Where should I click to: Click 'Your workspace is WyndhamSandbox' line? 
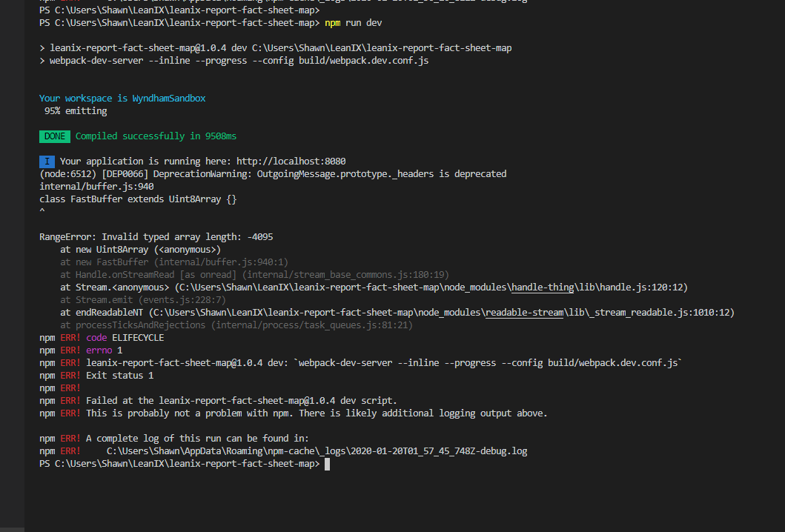[x=122, y=98]
